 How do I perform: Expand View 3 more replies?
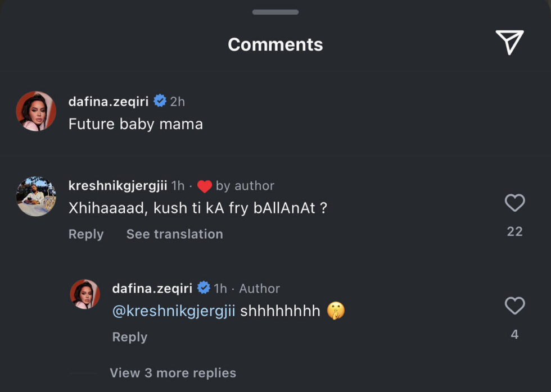pyautogui.click(x=173, y=373)
